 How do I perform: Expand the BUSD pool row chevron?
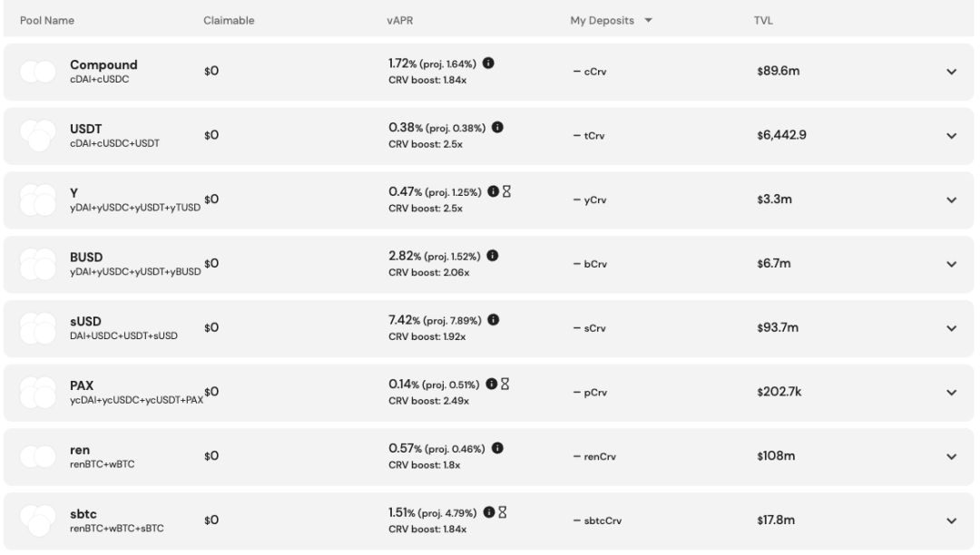(x=951, y=264)
